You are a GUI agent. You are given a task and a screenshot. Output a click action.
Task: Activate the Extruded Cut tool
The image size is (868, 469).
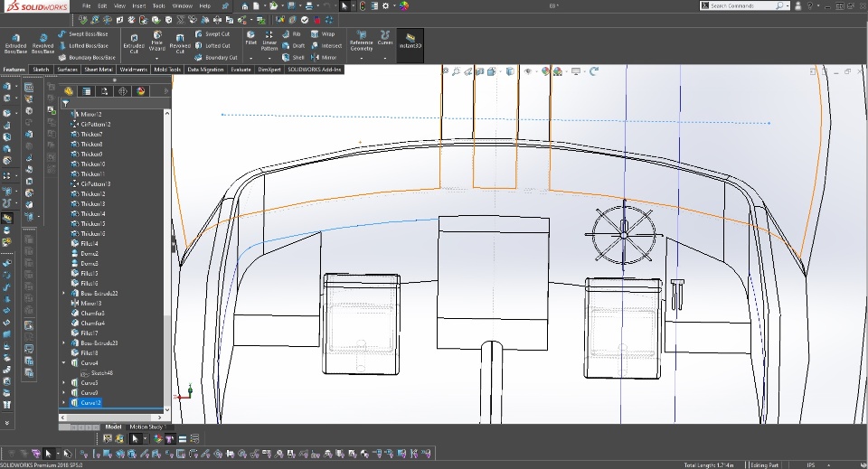(134, 43)
